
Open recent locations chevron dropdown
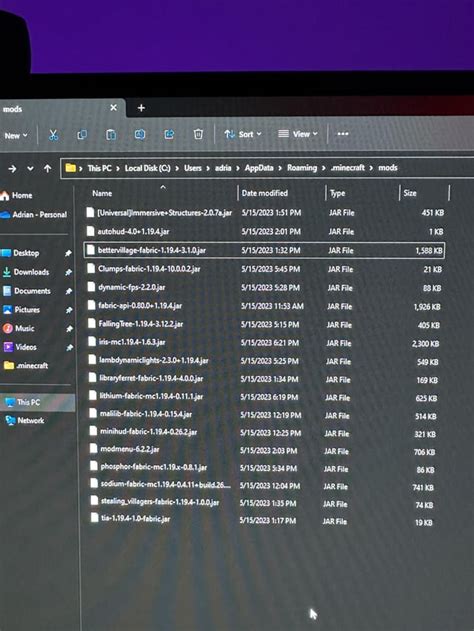pos(30,169)
